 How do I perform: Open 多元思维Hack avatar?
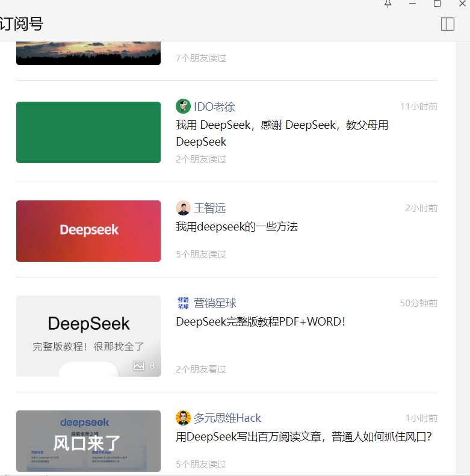pos(183,418)
